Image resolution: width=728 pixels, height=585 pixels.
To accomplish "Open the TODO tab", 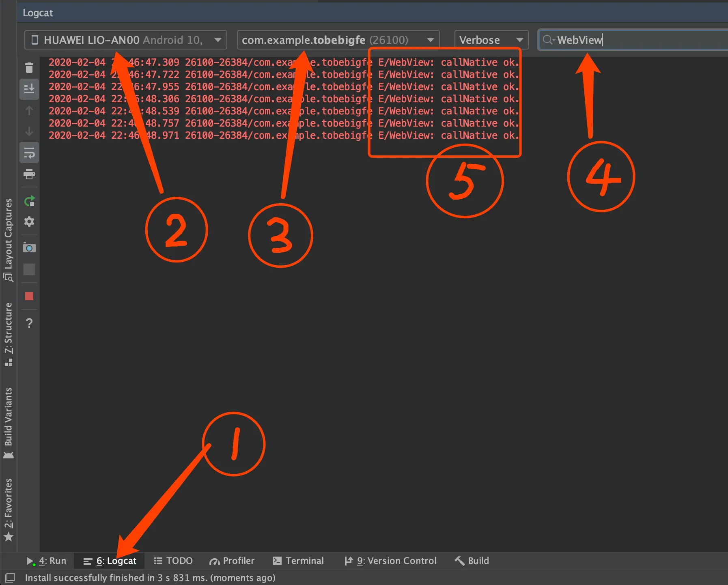I will (x=173, y=561).
